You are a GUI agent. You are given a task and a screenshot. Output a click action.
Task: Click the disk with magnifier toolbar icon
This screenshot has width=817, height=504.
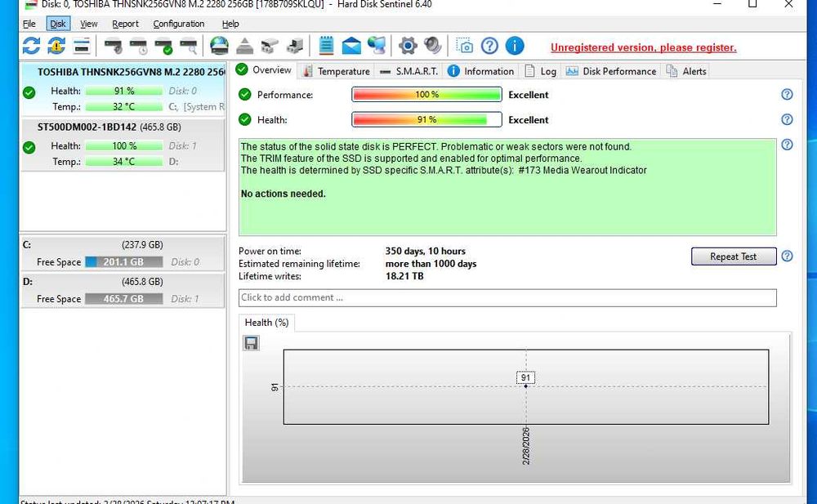[x=189, y=47]
